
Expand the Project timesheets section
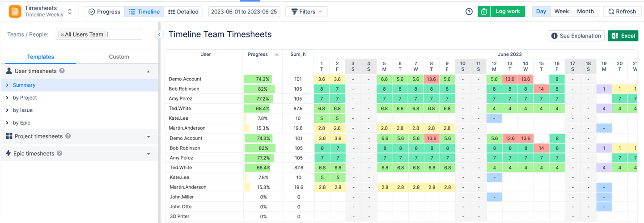tap(148, 137)
